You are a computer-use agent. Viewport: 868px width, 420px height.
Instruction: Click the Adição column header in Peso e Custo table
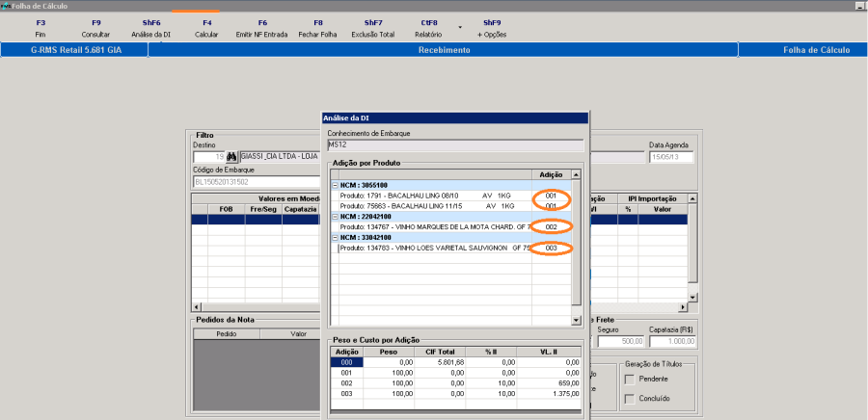(347, 352)
